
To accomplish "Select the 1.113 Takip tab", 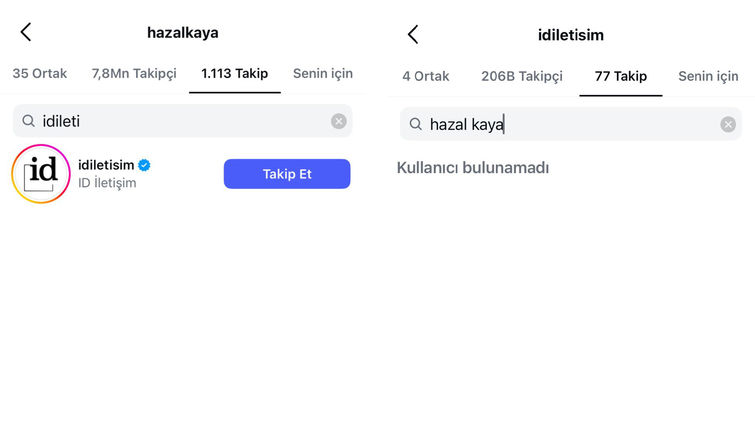I will tap(234, 74).
